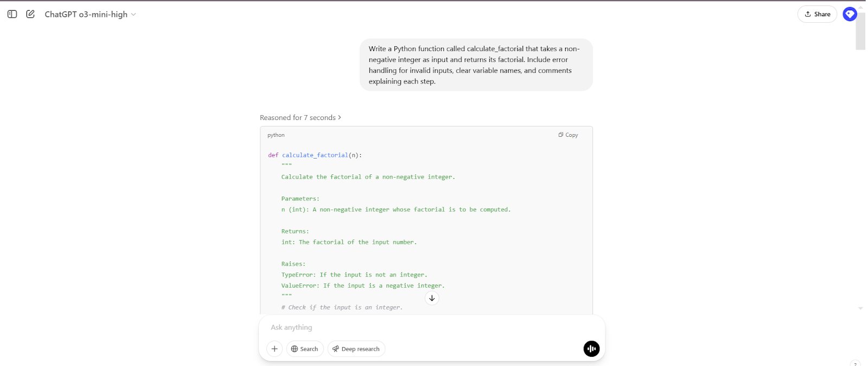Enable the Search toggle pill
Screen dimensions: 868x366
coord(305,349)
